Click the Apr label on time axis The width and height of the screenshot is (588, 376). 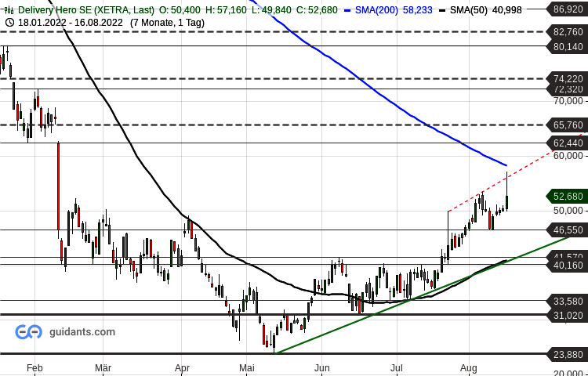[182, 367]
